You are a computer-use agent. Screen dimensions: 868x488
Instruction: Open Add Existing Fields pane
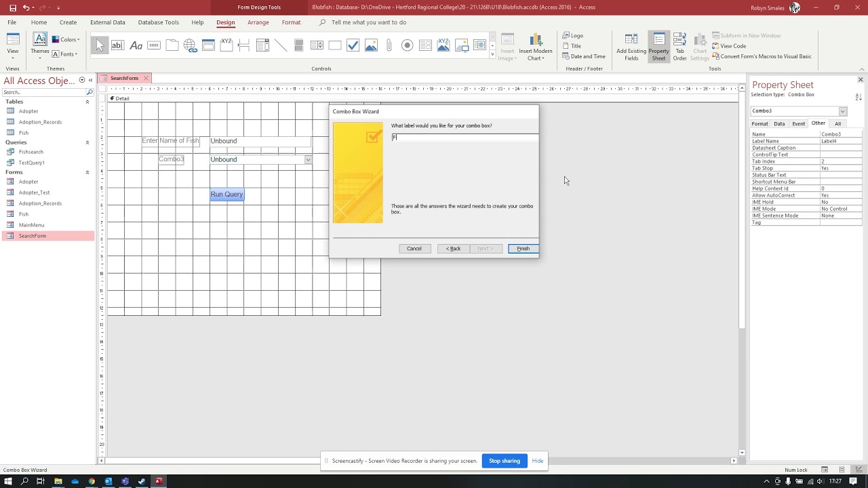631,47
